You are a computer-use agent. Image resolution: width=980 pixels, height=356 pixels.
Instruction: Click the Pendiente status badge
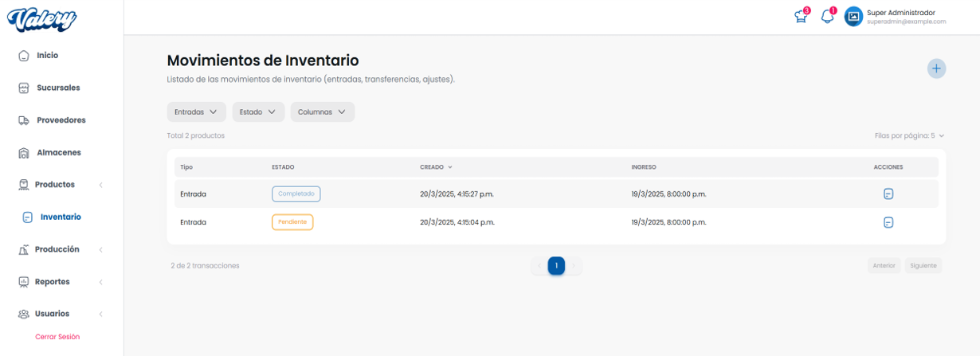coord(292,222)
